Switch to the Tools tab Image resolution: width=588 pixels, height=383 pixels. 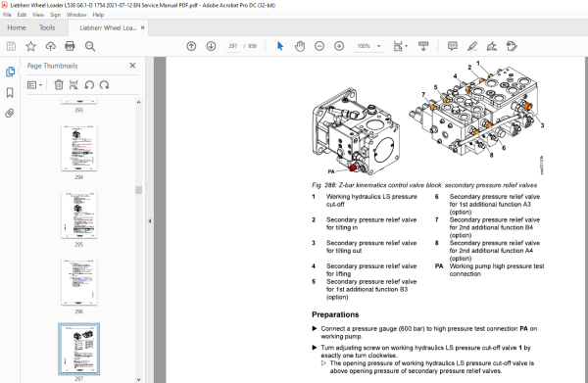point(47,27)
